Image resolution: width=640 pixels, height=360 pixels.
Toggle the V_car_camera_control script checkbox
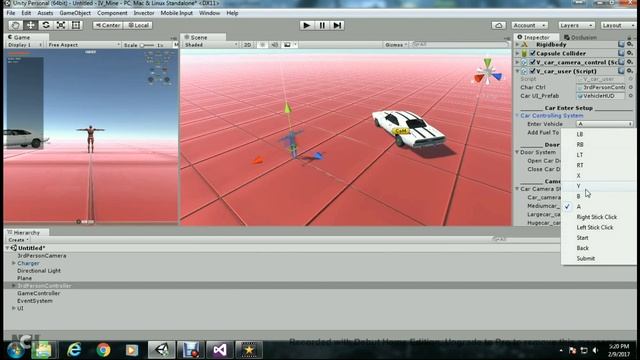(533, 62)
